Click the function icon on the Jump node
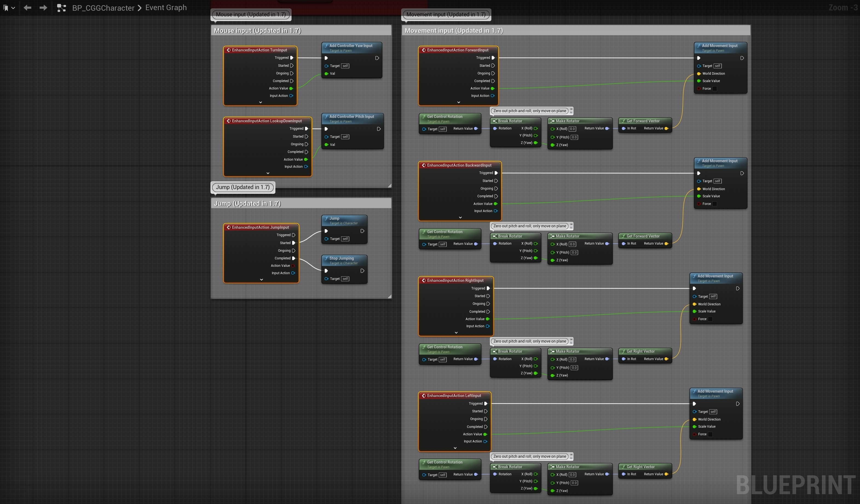This screenshot has width=860, height=504. point(326,218)
